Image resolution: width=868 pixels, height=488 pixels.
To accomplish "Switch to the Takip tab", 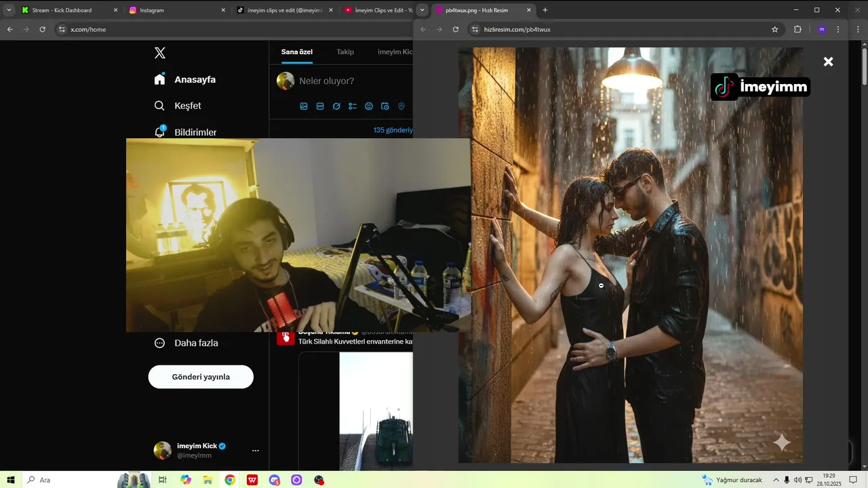I will [x=345, y=52].
